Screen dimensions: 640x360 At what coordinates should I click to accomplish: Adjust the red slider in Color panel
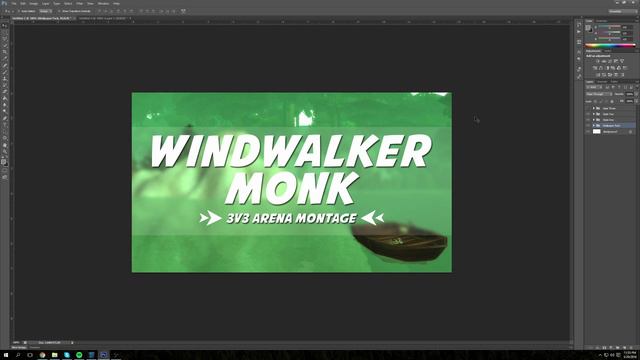click(610, 28)
